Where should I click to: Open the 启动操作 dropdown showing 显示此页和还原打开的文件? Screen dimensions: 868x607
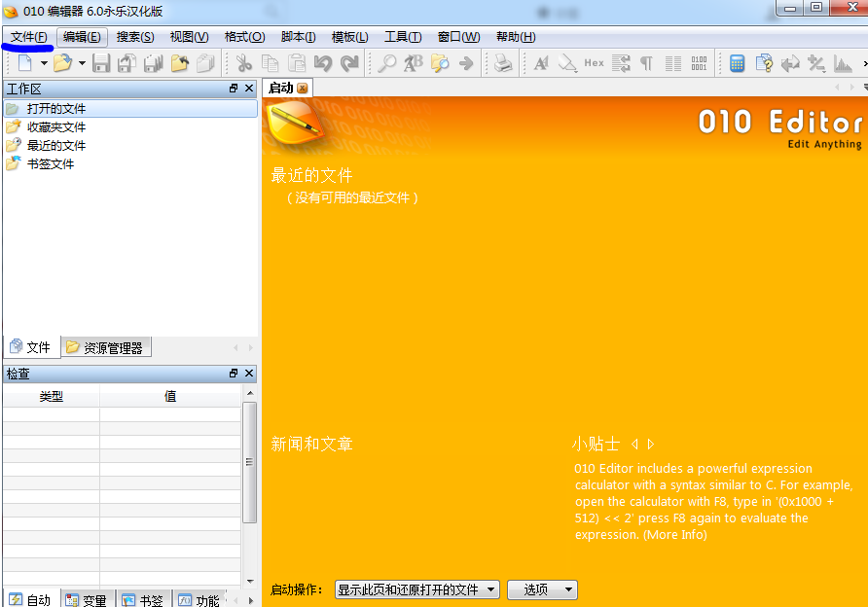coord(416,589)
